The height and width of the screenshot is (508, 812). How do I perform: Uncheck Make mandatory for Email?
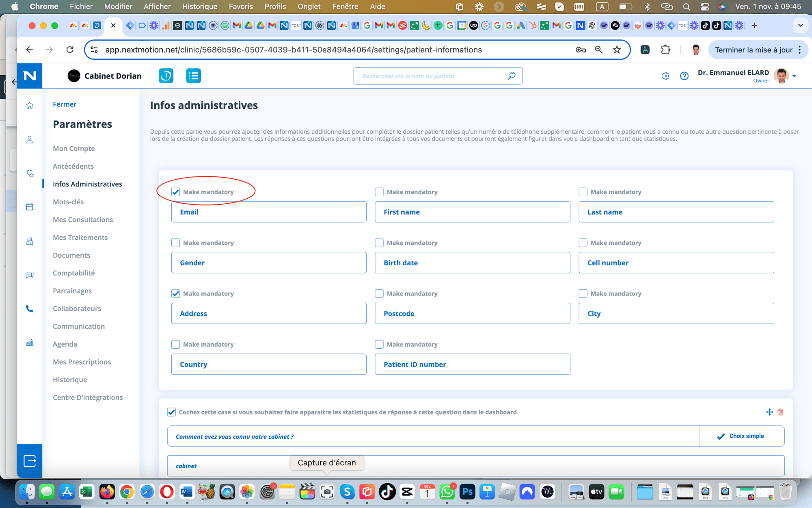click(175, 192)
